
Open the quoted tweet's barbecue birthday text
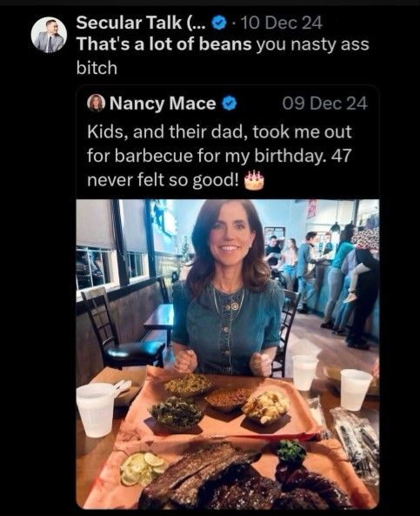[219, 156]
